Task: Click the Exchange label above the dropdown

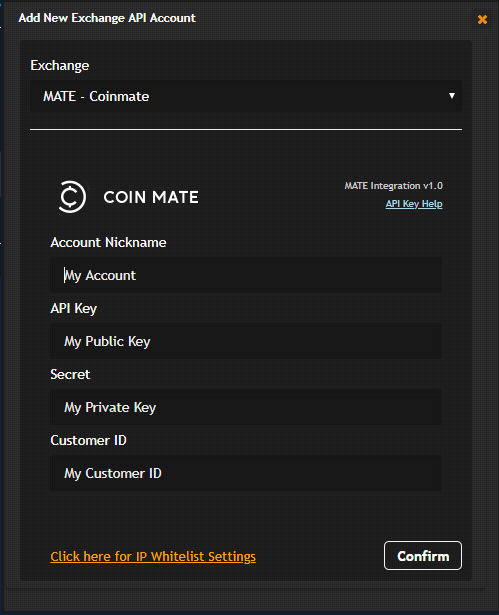Action: (x=60, y=66)
